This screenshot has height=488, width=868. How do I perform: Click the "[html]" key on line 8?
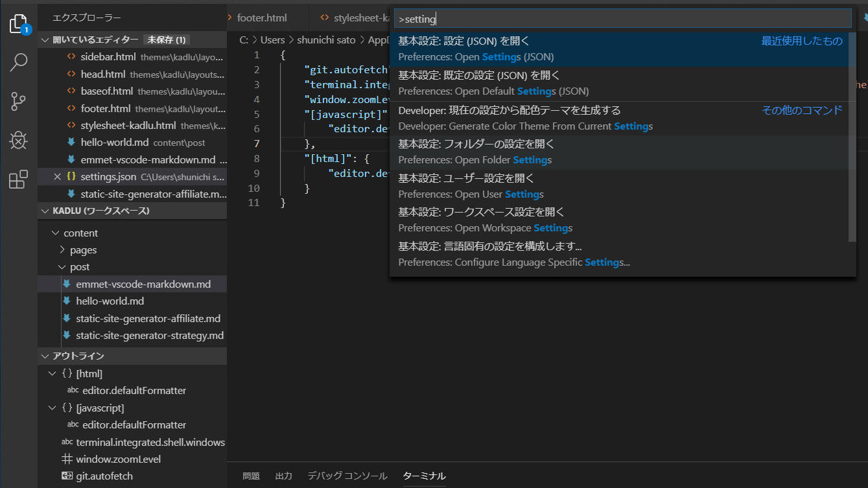click(326, 159)
